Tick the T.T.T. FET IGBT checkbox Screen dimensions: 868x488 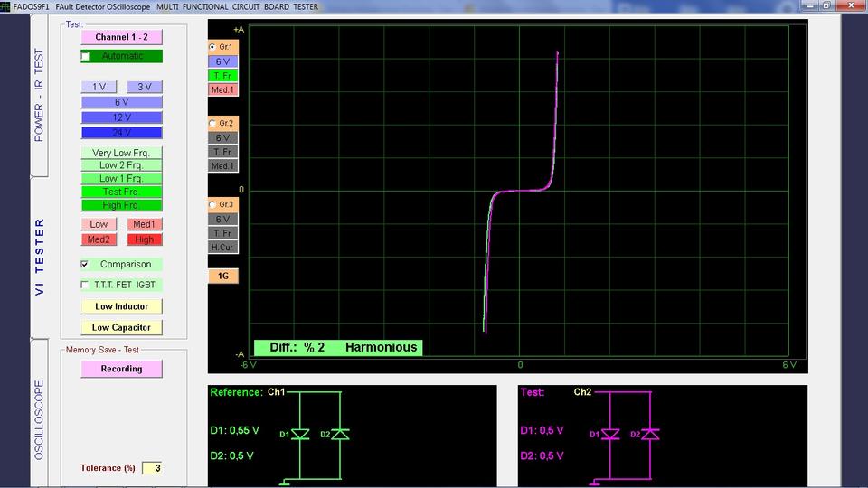tap(86, 285)
